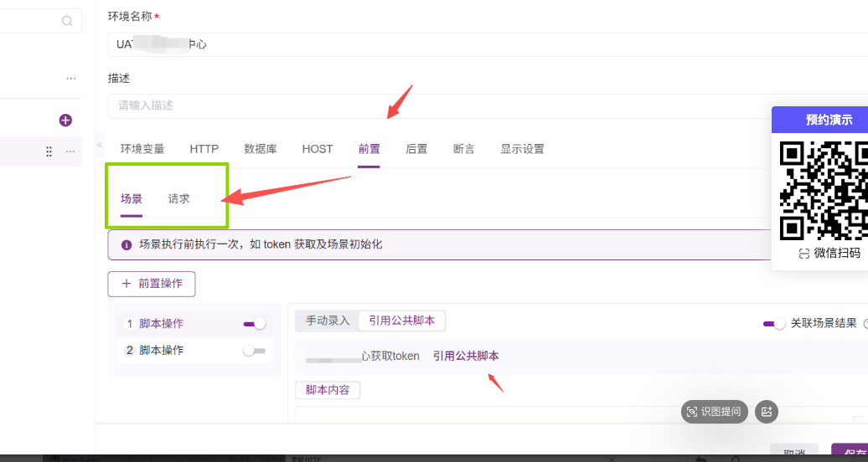868x462 pixels.
Task: Click the 识图提问 floating button
Action: 715,411
